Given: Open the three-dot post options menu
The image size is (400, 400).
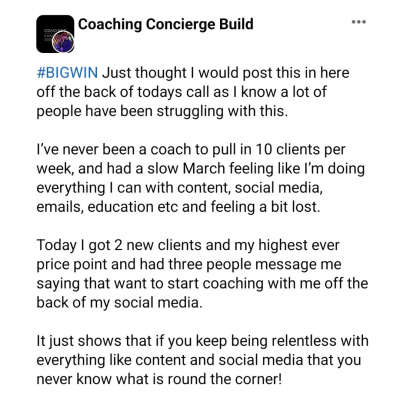Looking at the screenshot, I should [359, 22].
